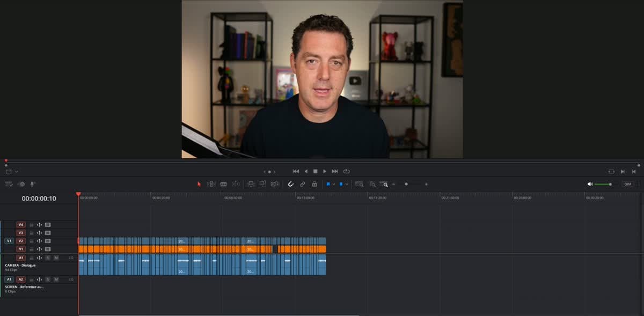Click the DIM audio button
This screenshot has width=644, height=316.
(x=628, y=184)
